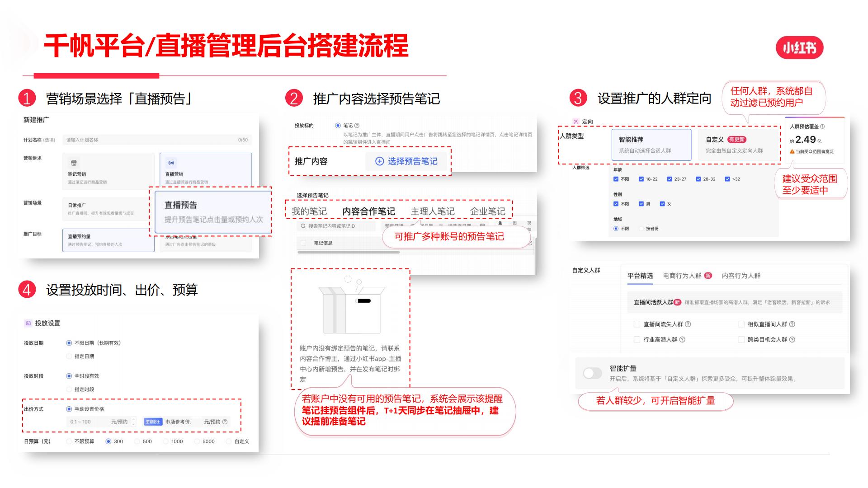Uncheck the 18-22 age checkbox
This screenshot has height=488, width=868.
(x=641, y=179)
